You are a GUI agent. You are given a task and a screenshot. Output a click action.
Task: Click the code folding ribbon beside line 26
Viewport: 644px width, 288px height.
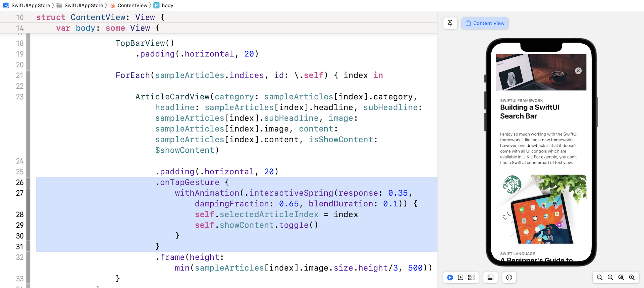[29, 182]
